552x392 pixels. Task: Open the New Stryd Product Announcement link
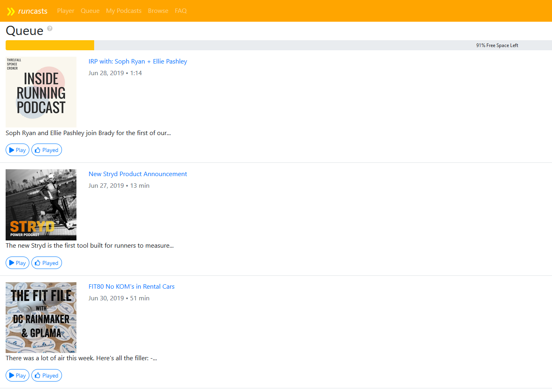(138, 174)
